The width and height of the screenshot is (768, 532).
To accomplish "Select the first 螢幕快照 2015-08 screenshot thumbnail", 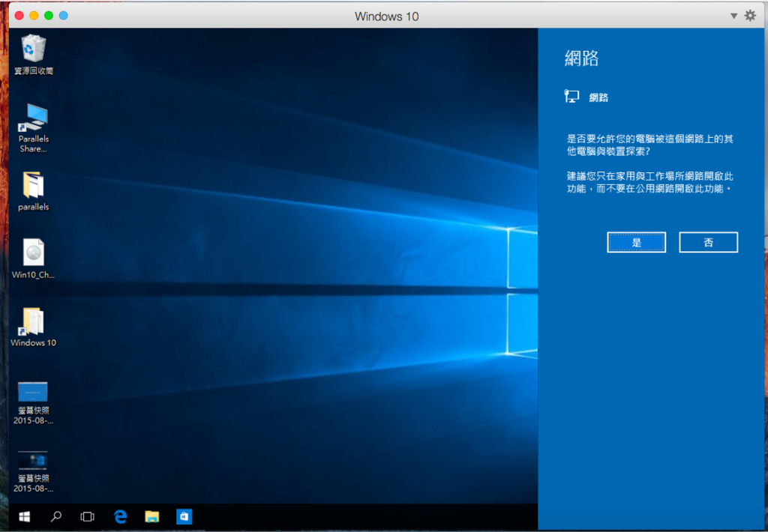I will pos(33,392).
